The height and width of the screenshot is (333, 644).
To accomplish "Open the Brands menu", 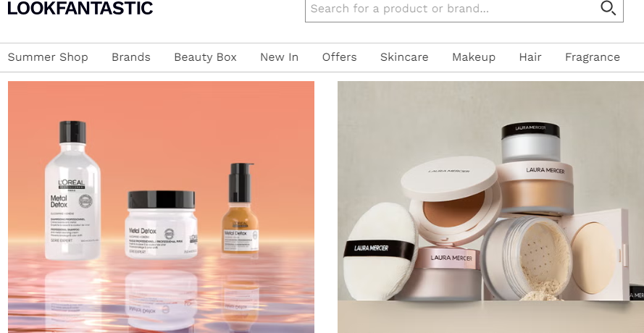I will [x=131, y=57].
